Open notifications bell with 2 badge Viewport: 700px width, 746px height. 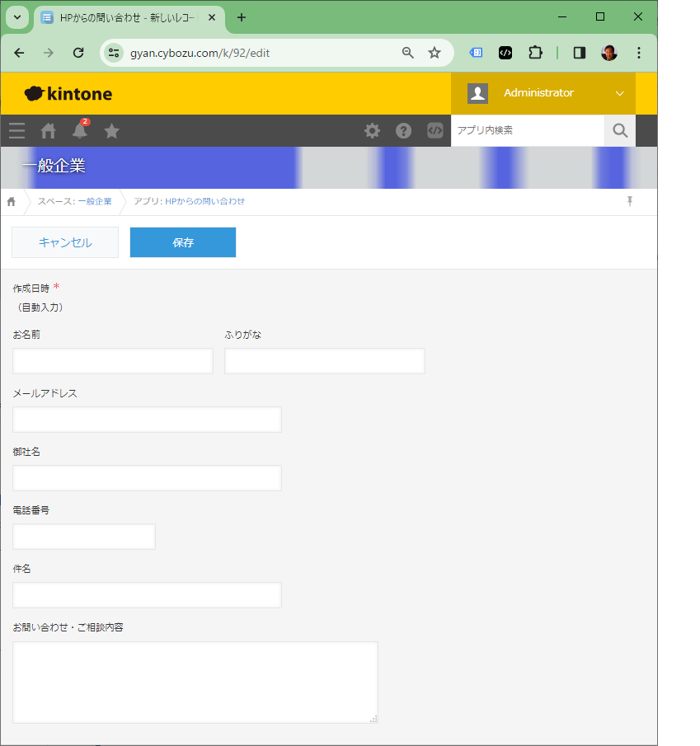[80, 130]
